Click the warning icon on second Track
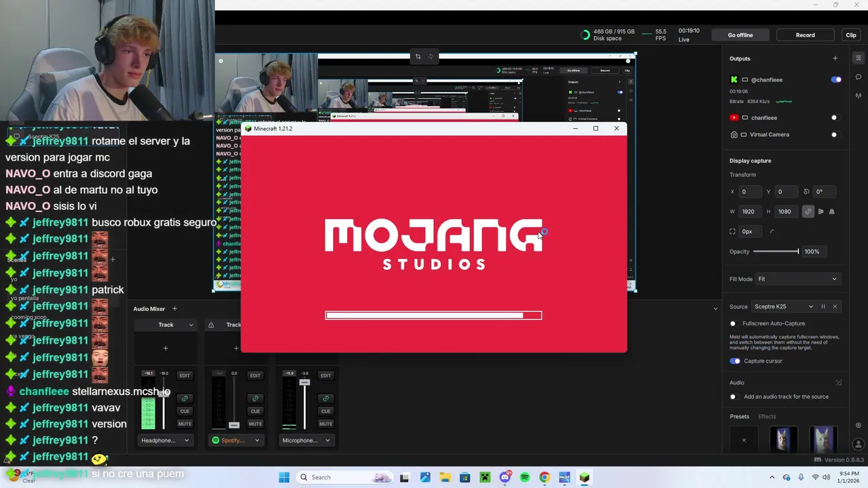Viewport: 868px width, 488px height. point(211,325)
